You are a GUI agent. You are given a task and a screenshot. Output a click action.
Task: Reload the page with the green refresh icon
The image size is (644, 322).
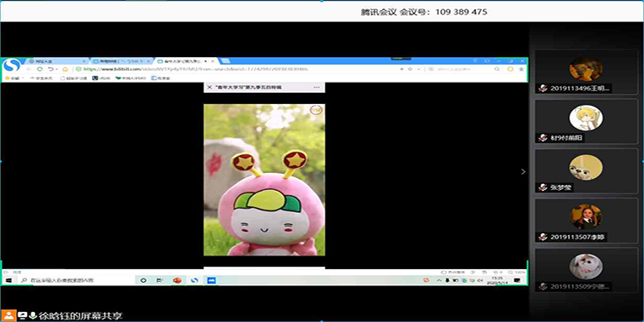coord(39,69)
